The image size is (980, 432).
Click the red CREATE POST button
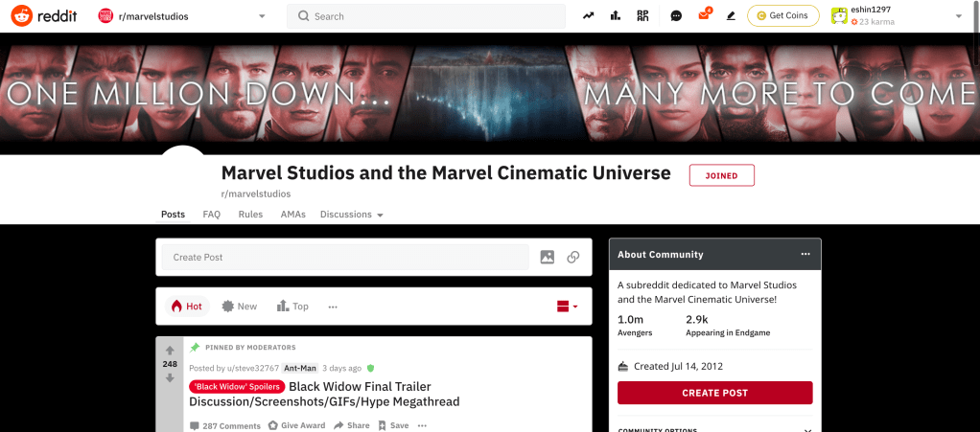(x=714, y=393)
